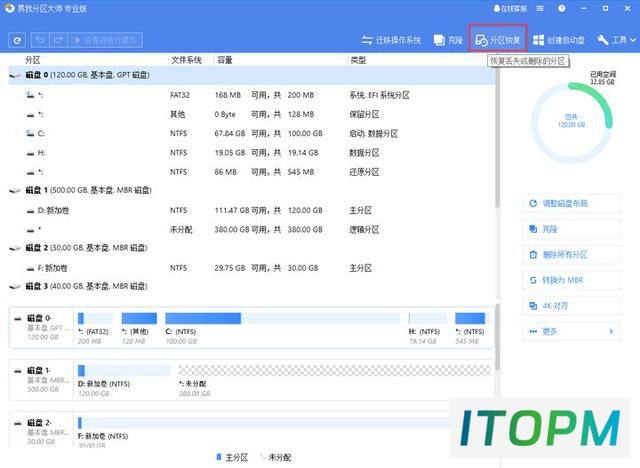Click the 启动, 数据分区 type cell

point(373,133)
